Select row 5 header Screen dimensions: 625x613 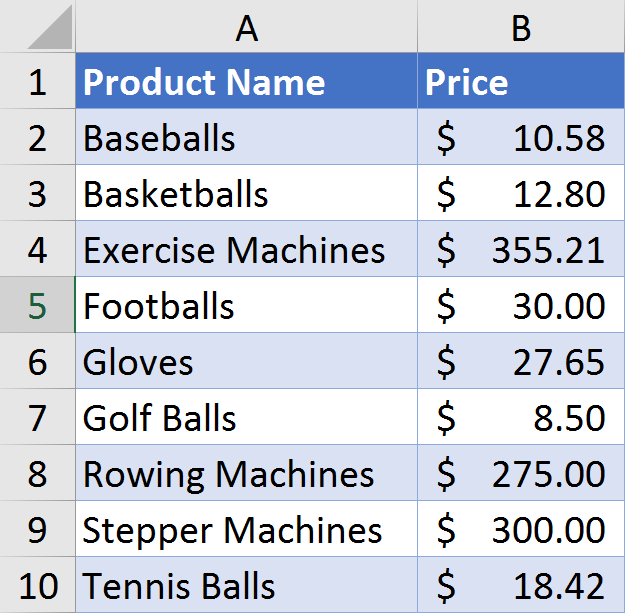point(37,306)
